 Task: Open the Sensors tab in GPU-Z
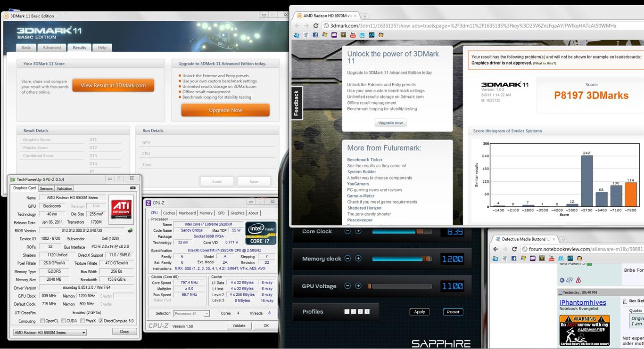[x=46, y=188]
